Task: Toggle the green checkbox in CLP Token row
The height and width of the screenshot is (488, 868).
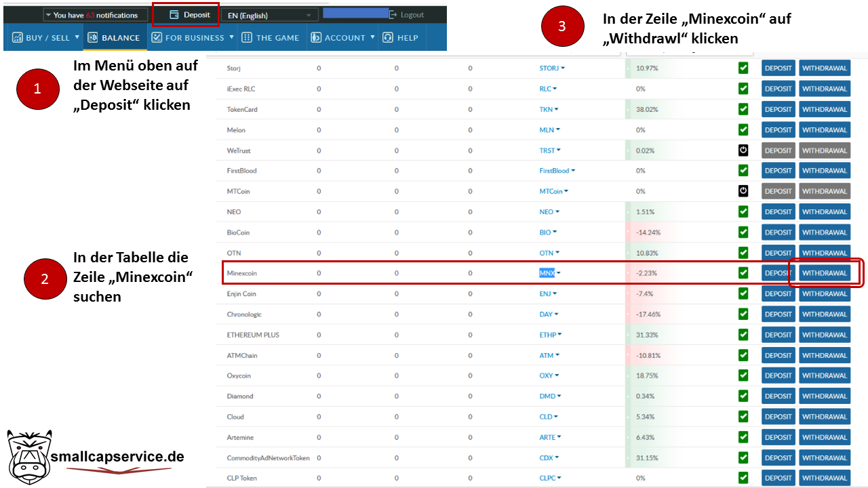Action: point(743,478)
